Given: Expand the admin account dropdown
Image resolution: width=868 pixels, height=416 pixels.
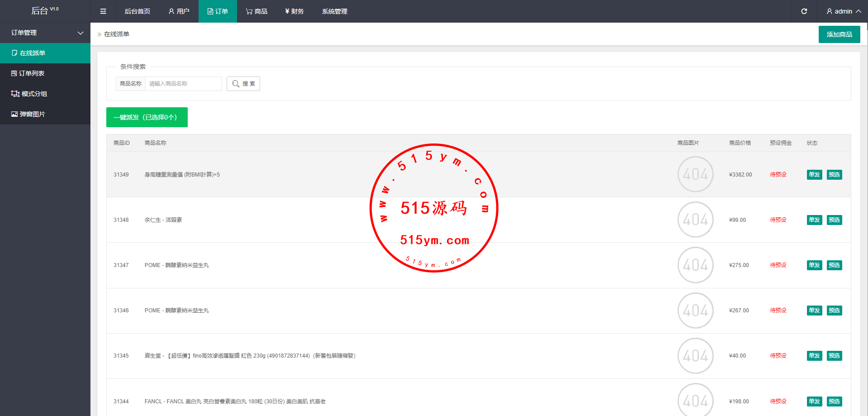Looking at the screenshot, I should [x=843, y=11].
